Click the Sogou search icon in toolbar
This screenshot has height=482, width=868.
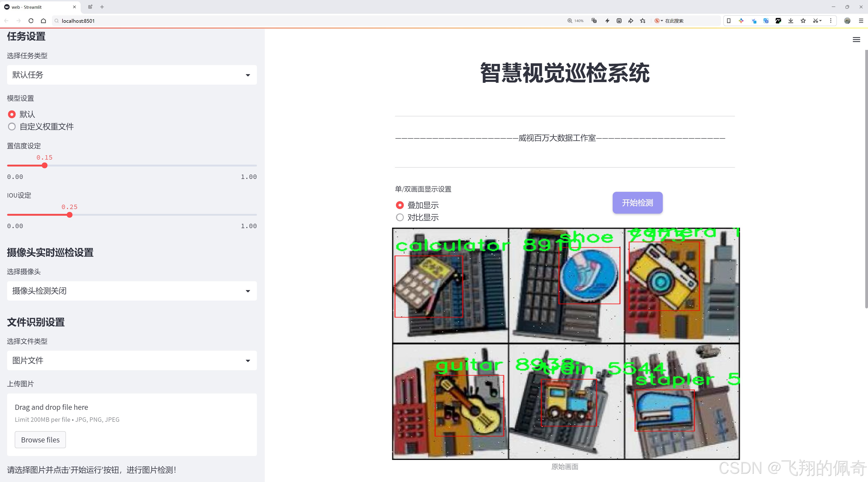click(656, 20)
